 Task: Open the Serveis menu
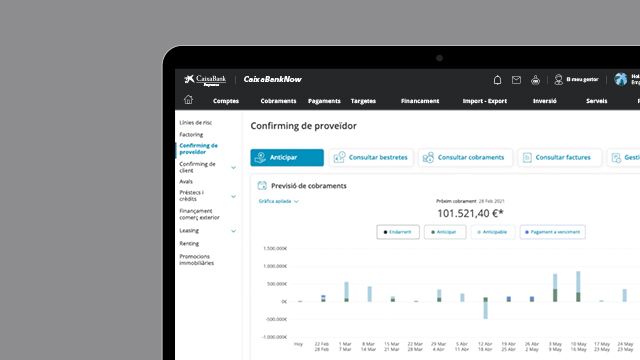point(596,101)
